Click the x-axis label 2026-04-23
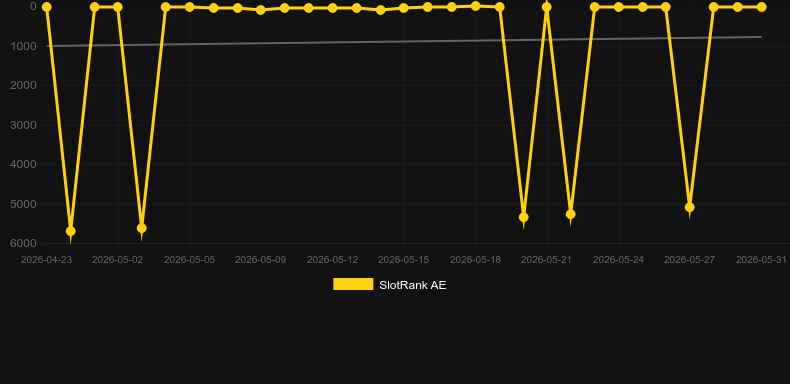This screenshot has width=790, height=384. pyautogui.click(x=46, y=260)
